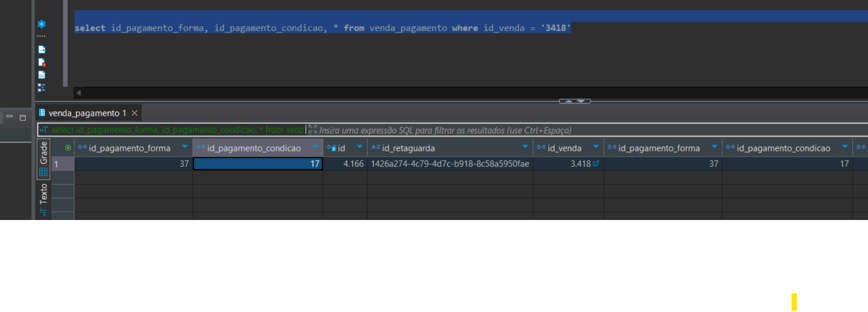Expand the filter panel using the arrows icon

pyautogui.click(x=313, y=129)
